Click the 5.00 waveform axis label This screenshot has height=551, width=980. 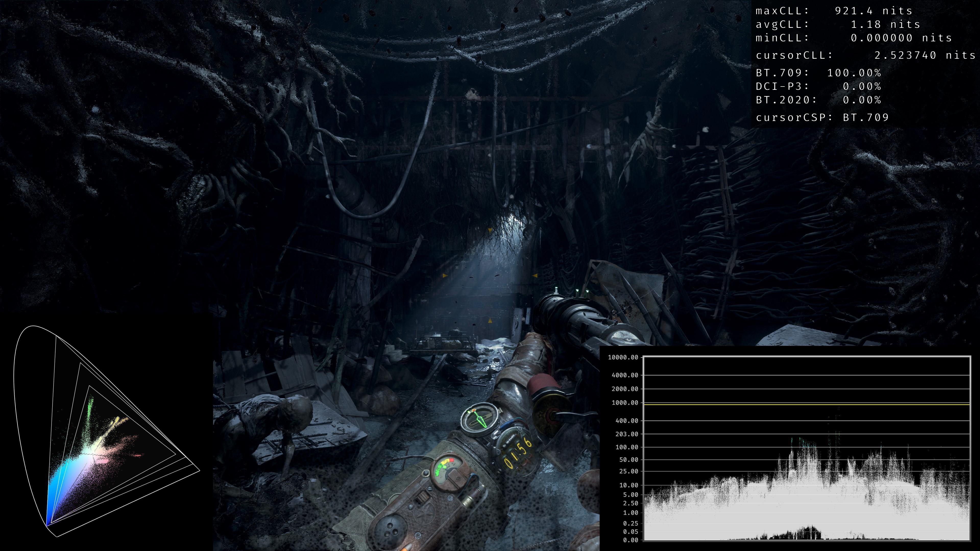coord(630,495)
